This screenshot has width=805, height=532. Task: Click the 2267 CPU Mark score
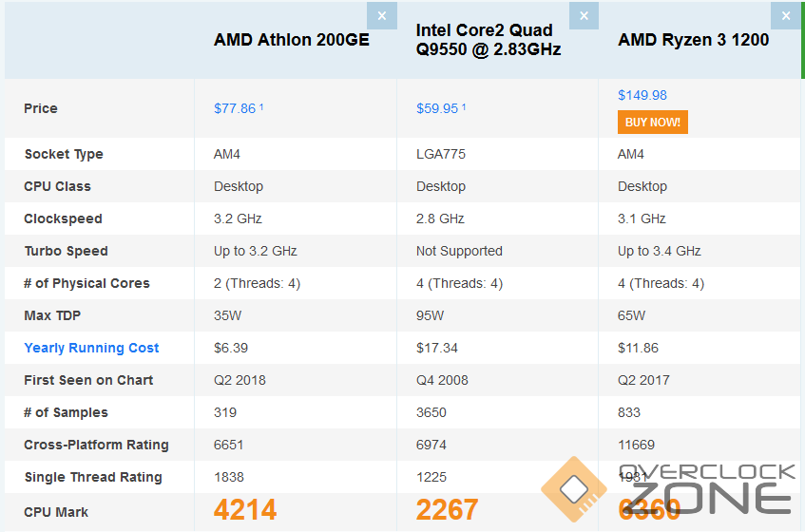click(x=447, y=510)
